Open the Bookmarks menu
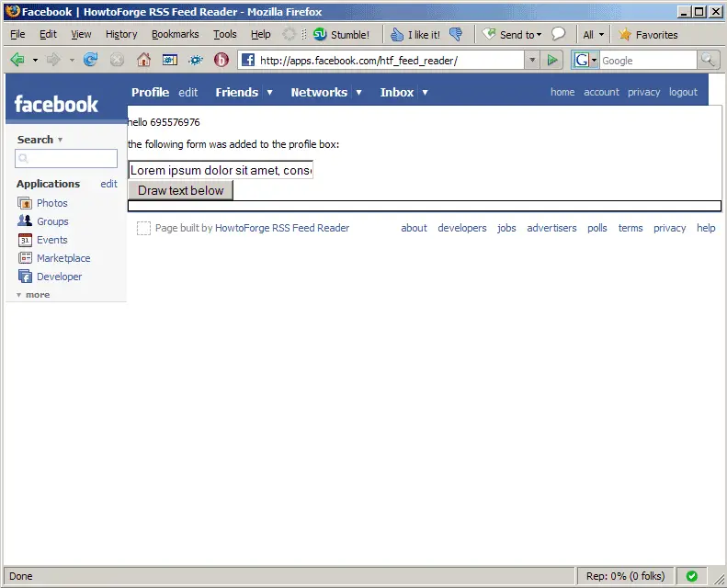727x588 pixels. pyautogui.click(x=175, y=35)
